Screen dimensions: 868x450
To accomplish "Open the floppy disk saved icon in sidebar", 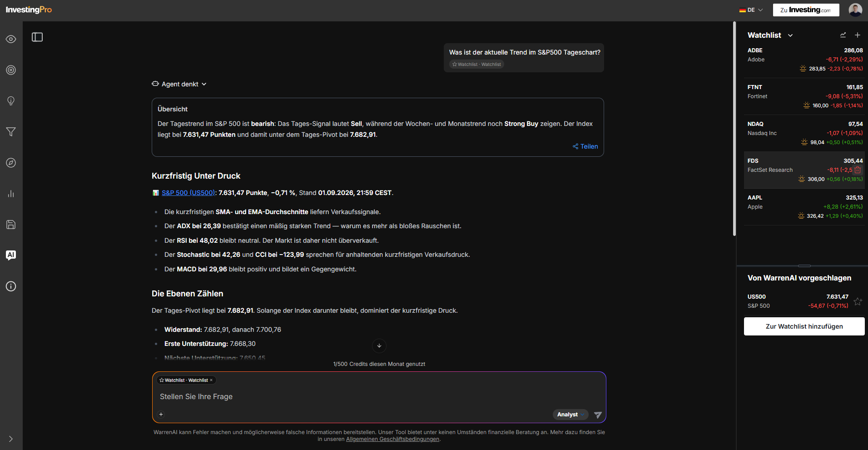I will [x=11, y=225].
